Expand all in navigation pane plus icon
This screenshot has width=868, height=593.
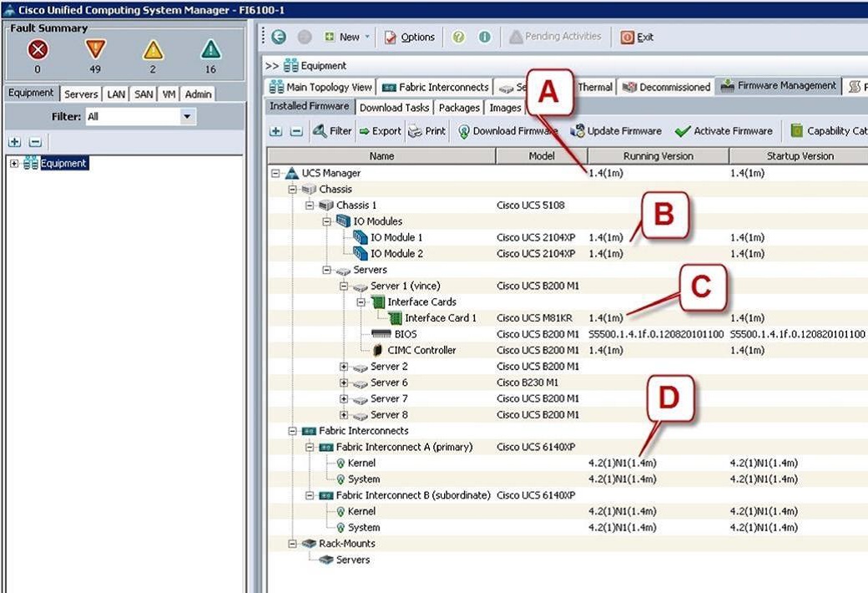[15, 143]
